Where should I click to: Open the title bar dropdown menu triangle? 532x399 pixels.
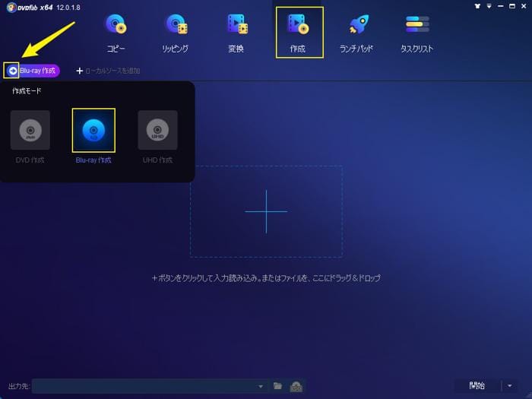tap(489, 6)
